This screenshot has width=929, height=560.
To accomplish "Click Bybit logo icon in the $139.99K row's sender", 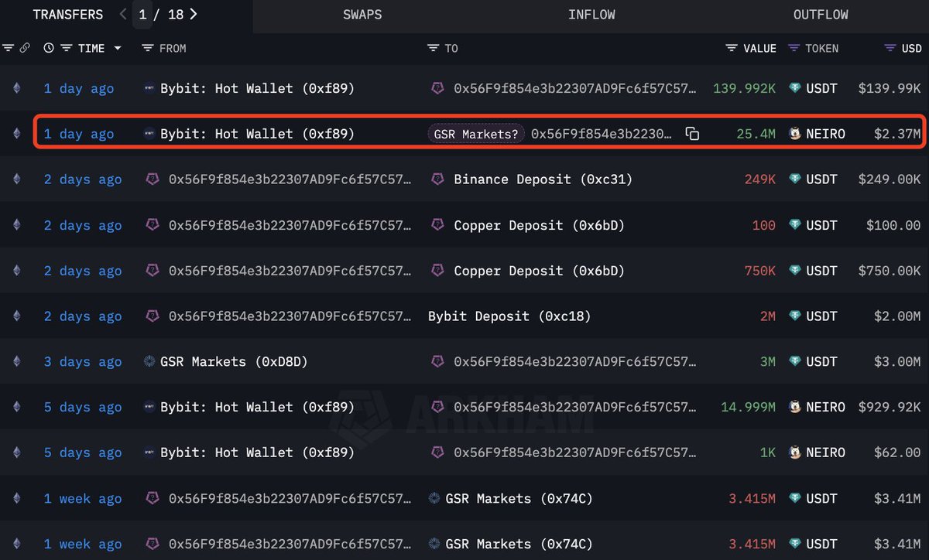I will tap(149, 88).
